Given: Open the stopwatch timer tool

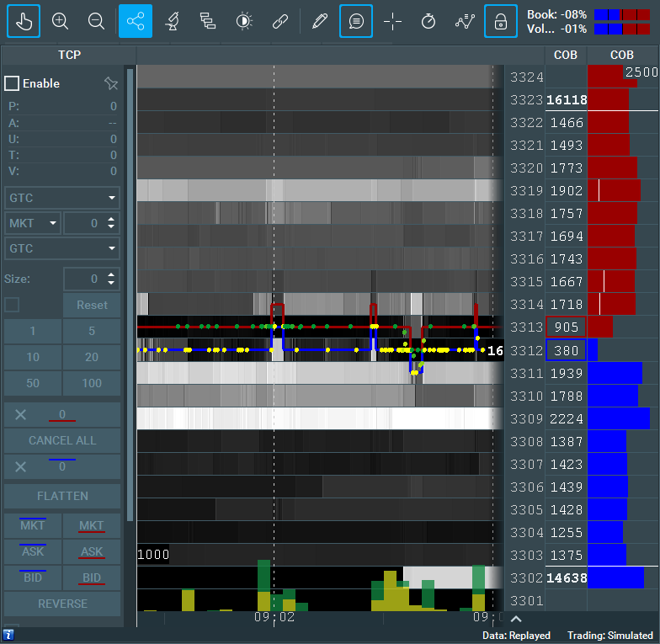Looking at the screenshot, I should [428, 21].
